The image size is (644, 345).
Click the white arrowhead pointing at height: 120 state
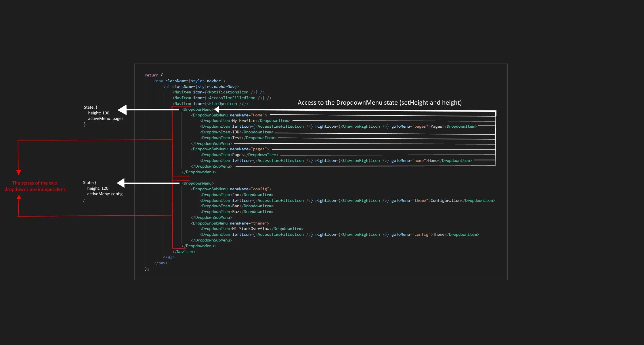121,183
